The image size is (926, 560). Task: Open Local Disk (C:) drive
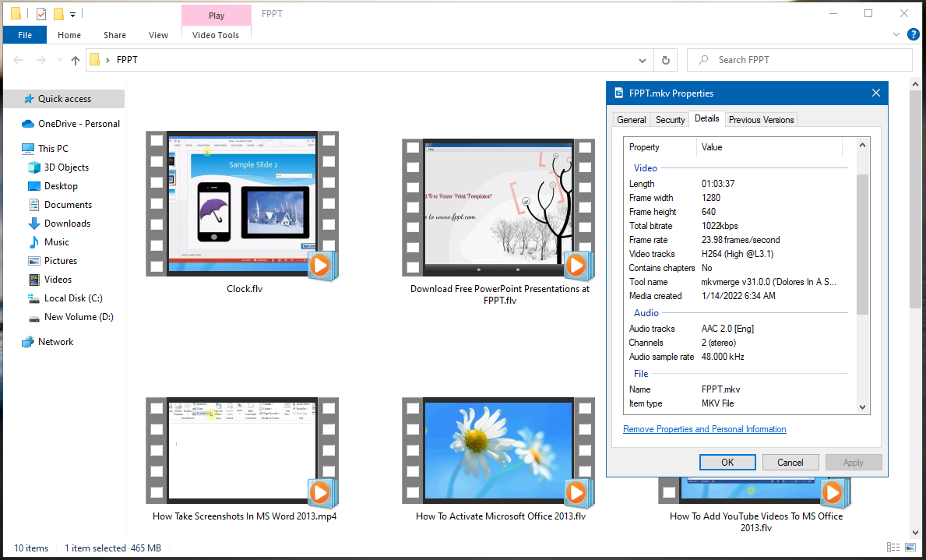(x=73, y=298)
